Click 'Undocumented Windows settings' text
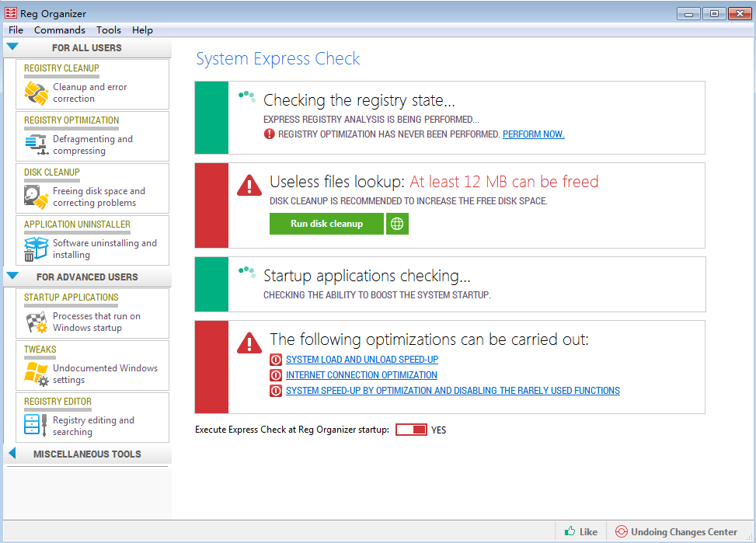Screen dimensions: 756x543 [105, 374]
